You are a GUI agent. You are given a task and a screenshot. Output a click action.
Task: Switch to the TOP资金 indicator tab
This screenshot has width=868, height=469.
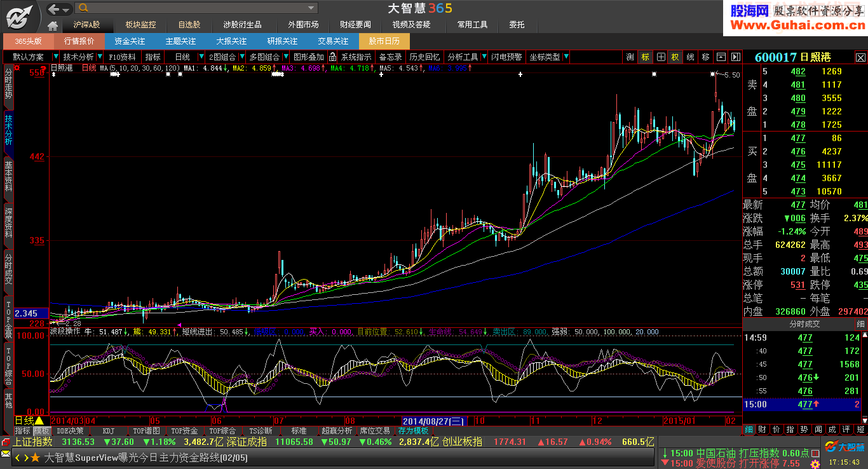click(x=184, y=430)
